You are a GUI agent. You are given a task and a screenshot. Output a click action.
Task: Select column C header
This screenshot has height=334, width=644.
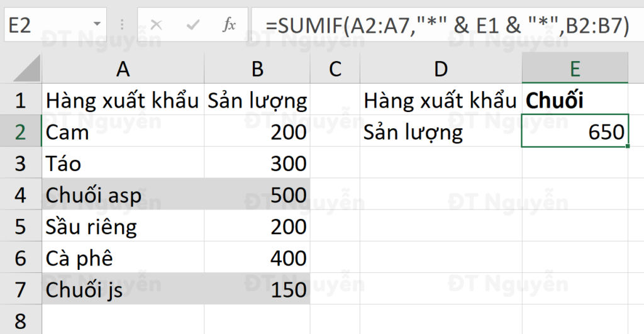click(335, 69)
